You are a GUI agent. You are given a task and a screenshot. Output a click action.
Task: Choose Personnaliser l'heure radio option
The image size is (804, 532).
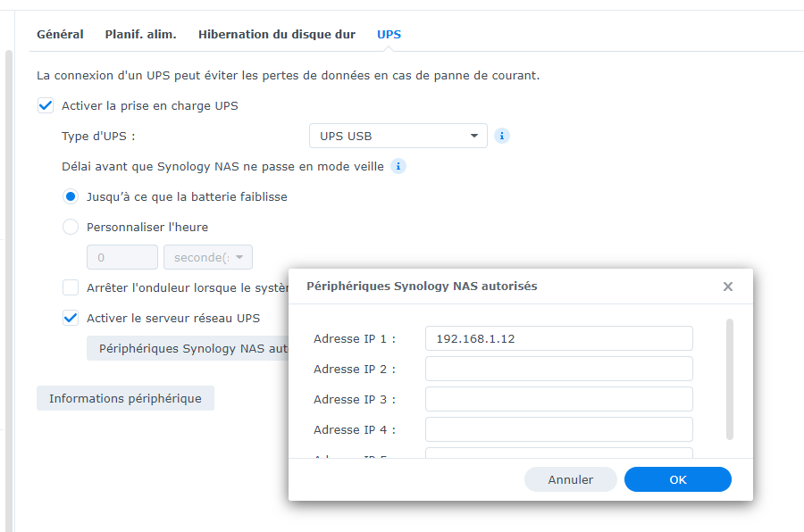click(x=71, y=227)
